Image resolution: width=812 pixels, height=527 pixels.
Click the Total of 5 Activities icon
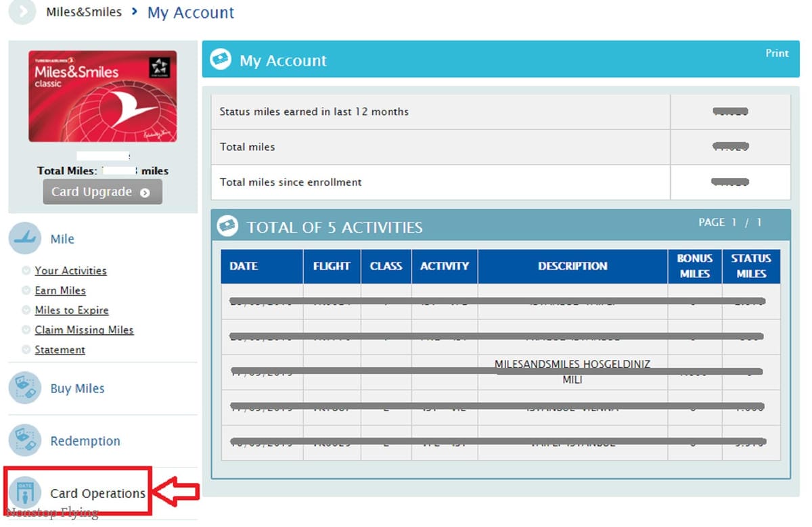point(227,227)
